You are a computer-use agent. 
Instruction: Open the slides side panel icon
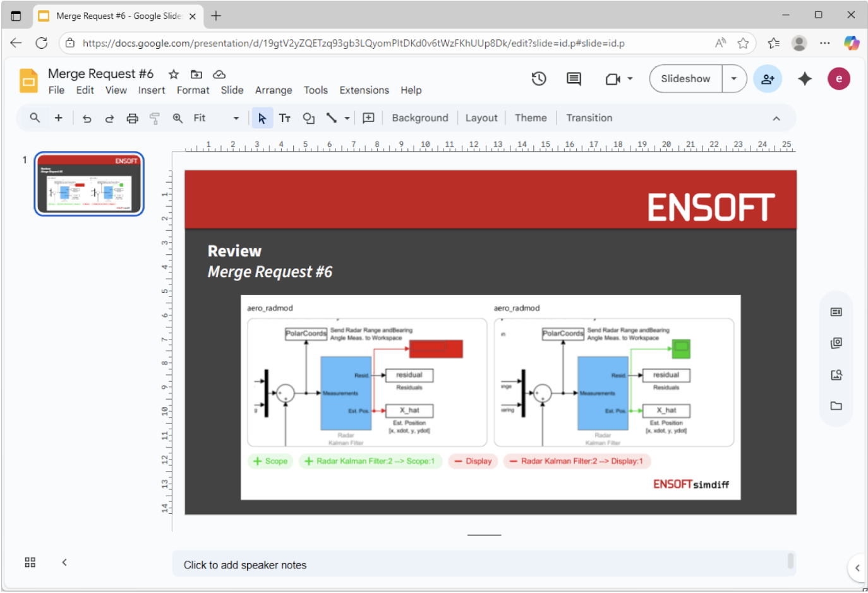tap(836, 312)
